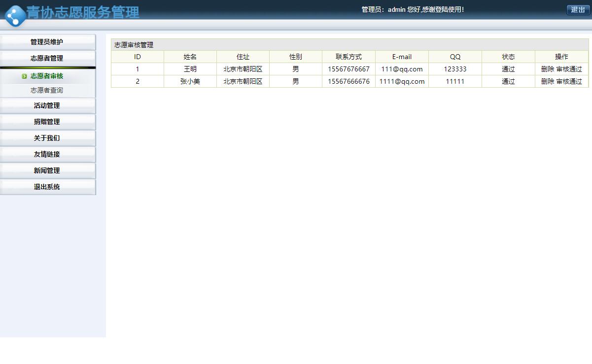The height and width of the screenshot is (364, 592).
Task: Open 志愿者查询 from the sidebar
Action: (47, 90)
